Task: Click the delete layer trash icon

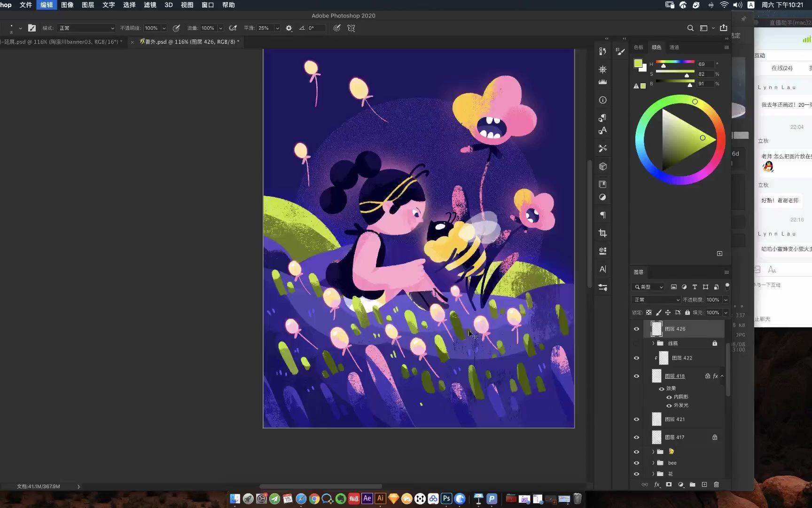Action: pos(716,484)
